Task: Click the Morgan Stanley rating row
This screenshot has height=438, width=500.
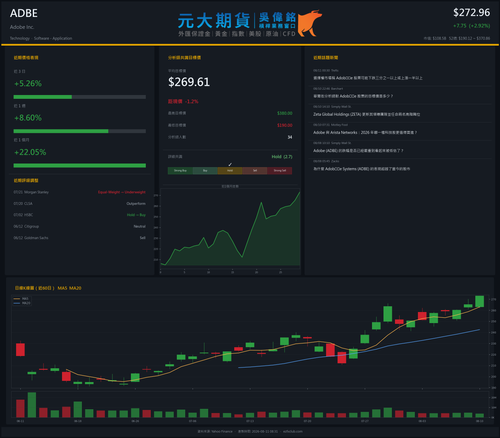Action: [x=80, y=192]
